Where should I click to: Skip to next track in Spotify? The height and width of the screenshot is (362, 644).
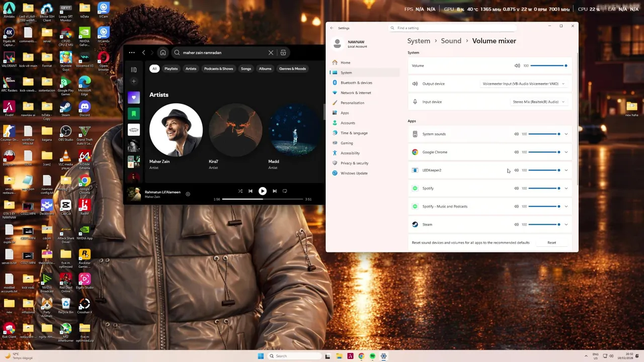click(x=274, y=191)
